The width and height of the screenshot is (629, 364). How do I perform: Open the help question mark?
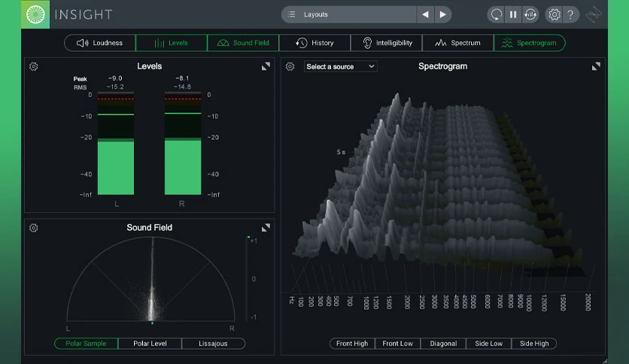pyautogui.click(x=570, y=14)
